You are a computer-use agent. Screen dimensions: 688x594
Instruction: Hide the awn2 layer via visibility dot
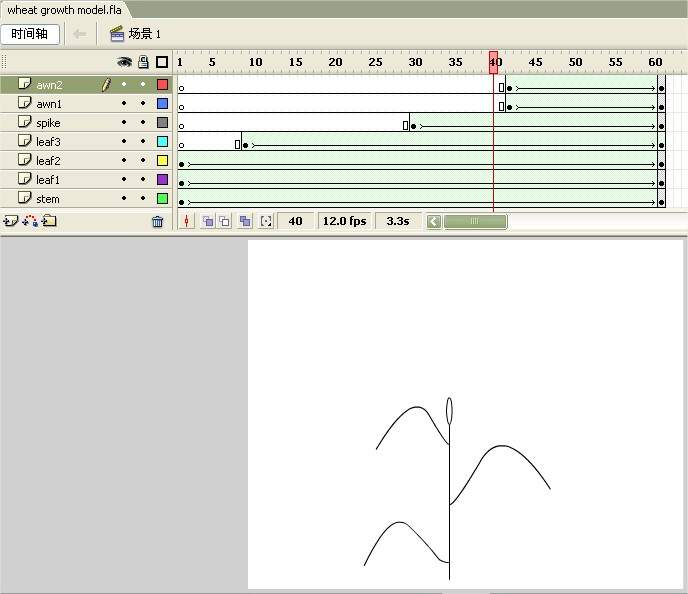tap(124, 84)
